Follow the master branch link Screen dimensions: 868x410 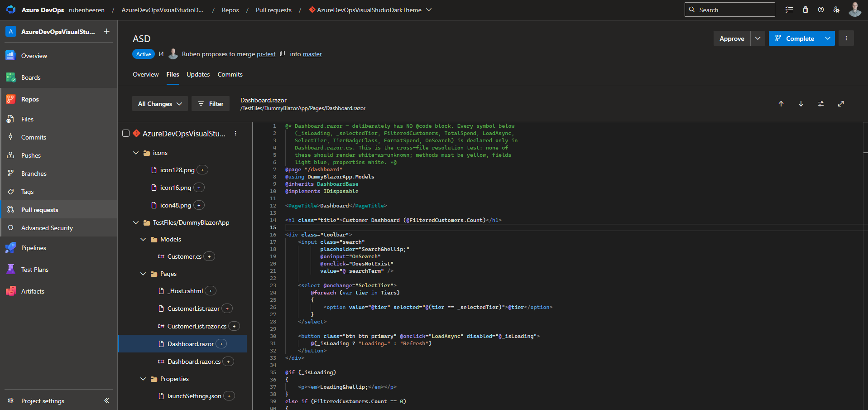point(312,54)
